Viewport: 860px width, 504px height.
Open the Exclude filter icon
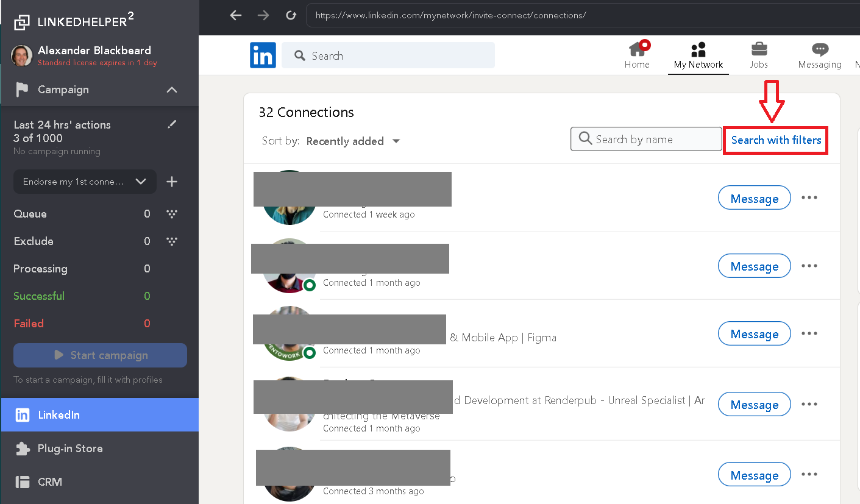pos(172,241)
